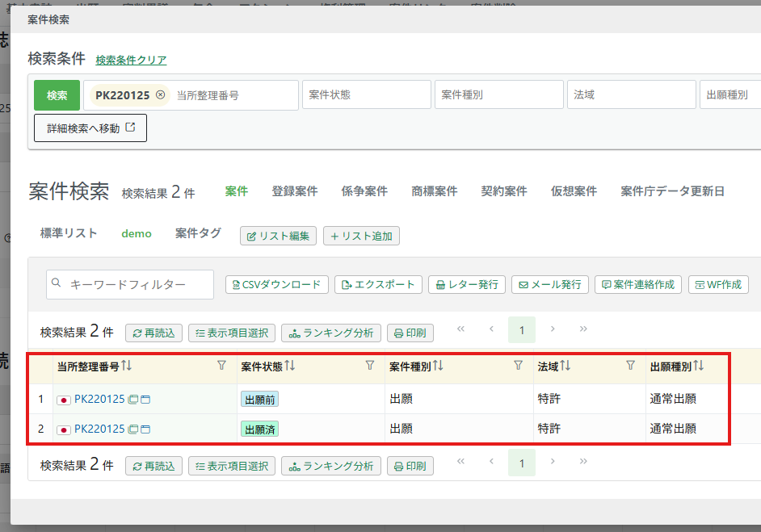Open filter on 案件状態 column

point(370,366)
